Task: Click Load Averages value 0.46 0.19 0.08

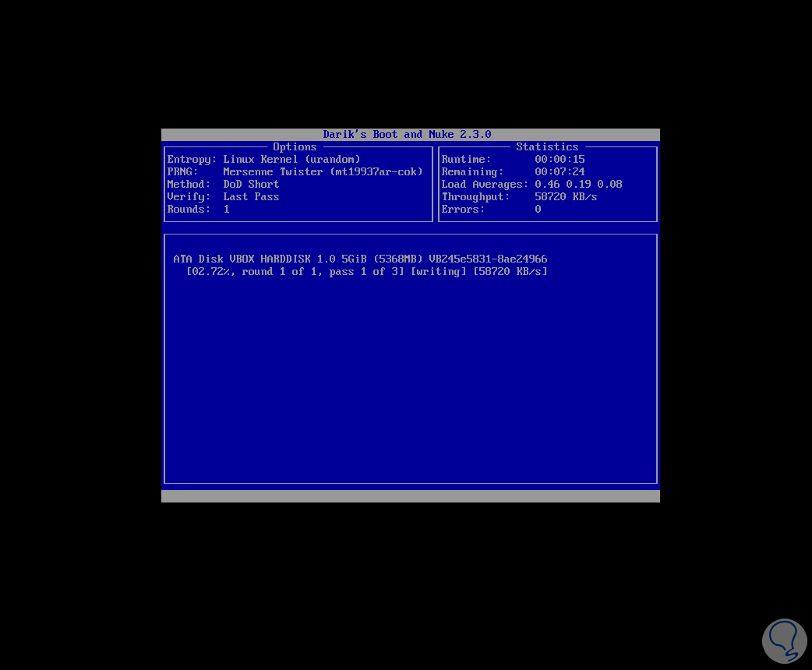Action: click(578, 185)
